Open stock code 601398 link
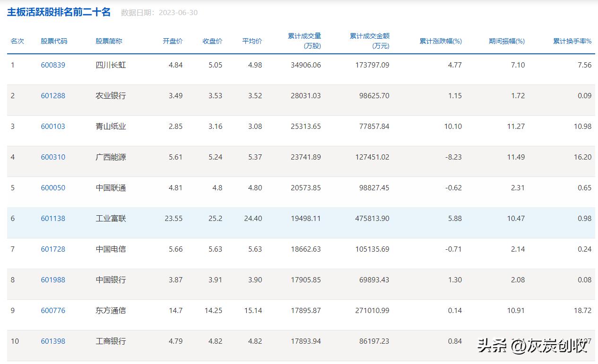 53,341
